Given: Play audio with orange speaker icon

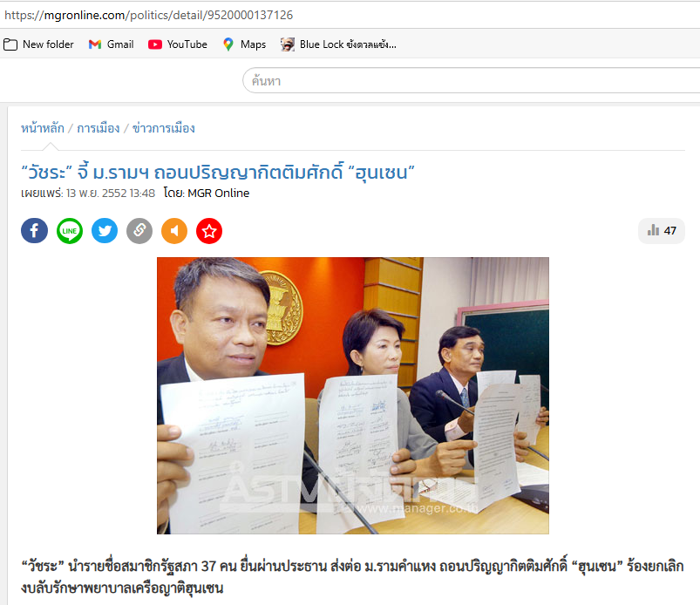Looking at the screenshot, I should coord(174,231).
